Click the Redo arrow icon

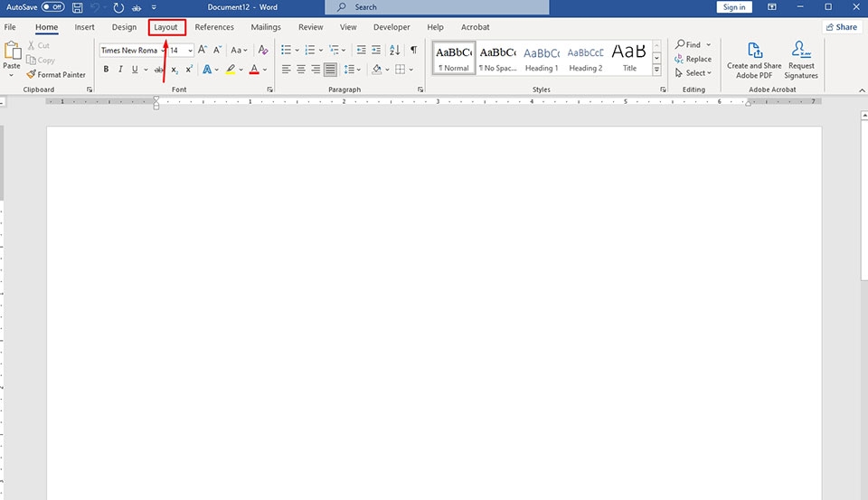point(118,8)
